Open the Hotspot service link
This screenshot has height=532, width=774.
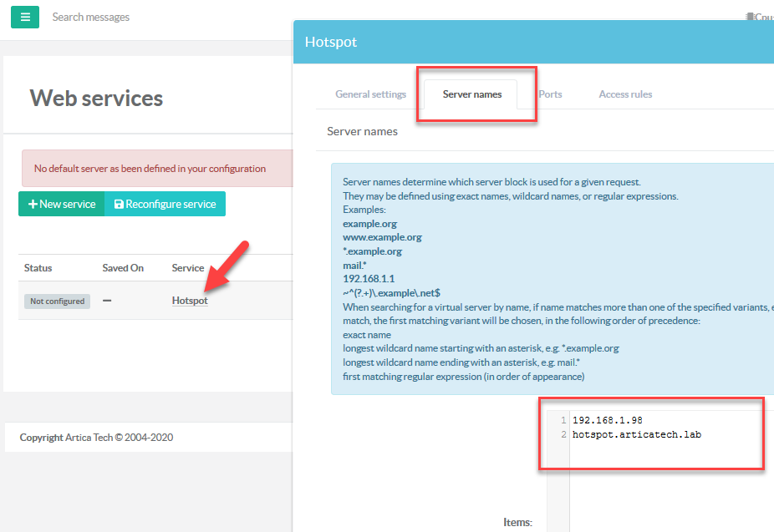pos(190,301)
